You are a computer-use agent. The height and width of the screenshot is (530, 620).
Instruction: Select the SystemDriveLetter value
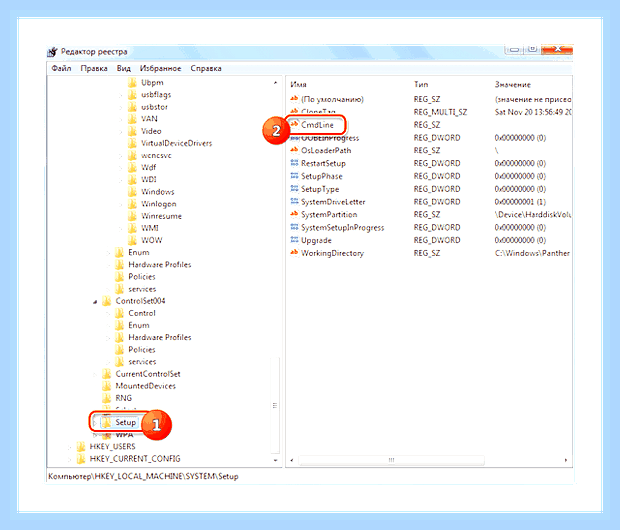tap(333, 202)
